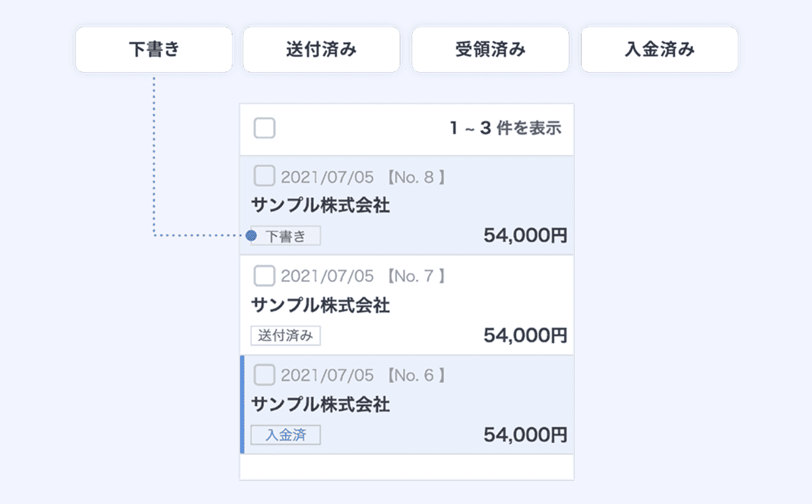This screenshot has width=812, height=504.
Task: Click the 入金済 tag on invoice No. 6
Action: pyautogui.click(x=286, y=435)
